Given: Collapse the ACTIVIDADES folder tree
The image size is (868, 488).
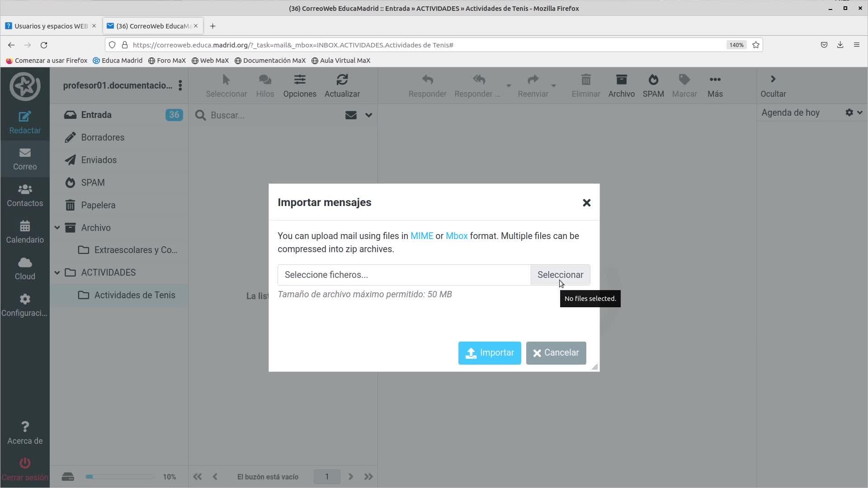Looking at the screenshot, I should (57, 272).
